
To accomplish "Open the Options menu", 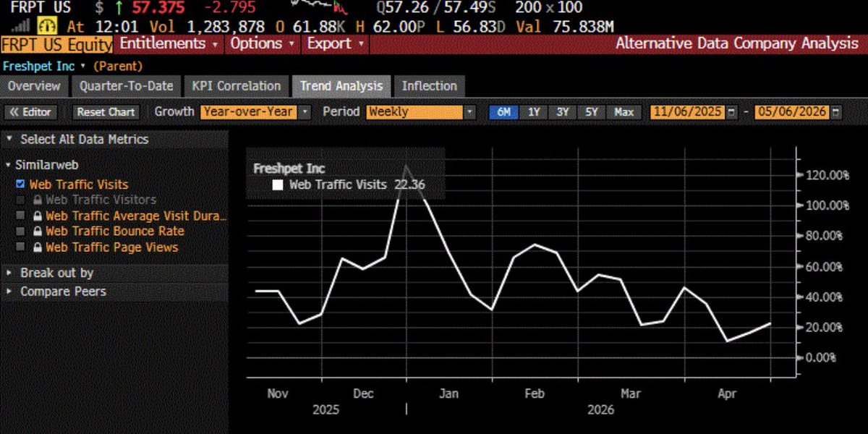I will [263, 43].
